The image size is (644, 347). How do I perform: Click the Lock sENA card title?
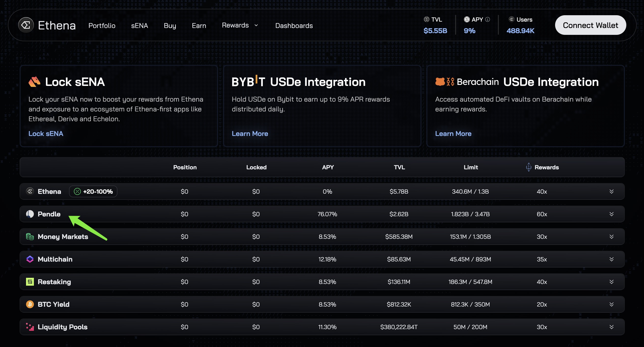pos(75,82)
